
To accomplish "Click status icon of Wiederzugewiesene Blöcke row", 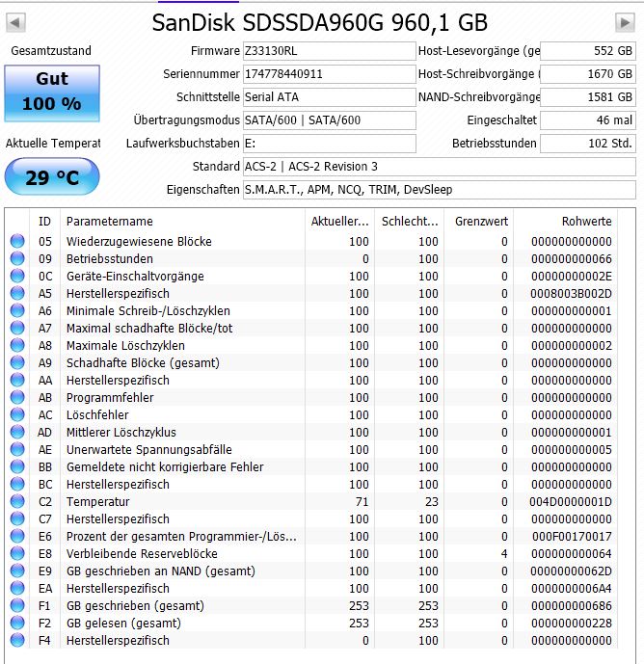I will point(17,241).
